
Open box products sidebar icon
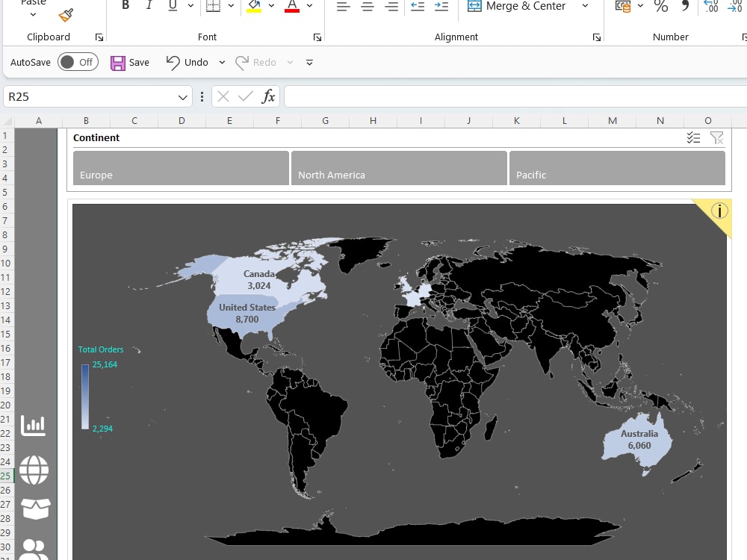pyautogui.click(x=36, y=508)
